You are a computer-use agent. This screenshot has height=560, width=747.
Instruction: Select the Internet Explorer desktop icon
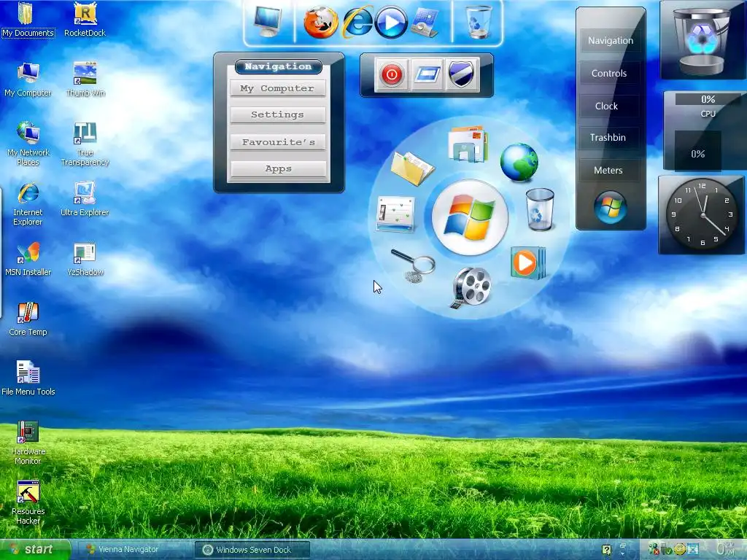coord(28,203)
